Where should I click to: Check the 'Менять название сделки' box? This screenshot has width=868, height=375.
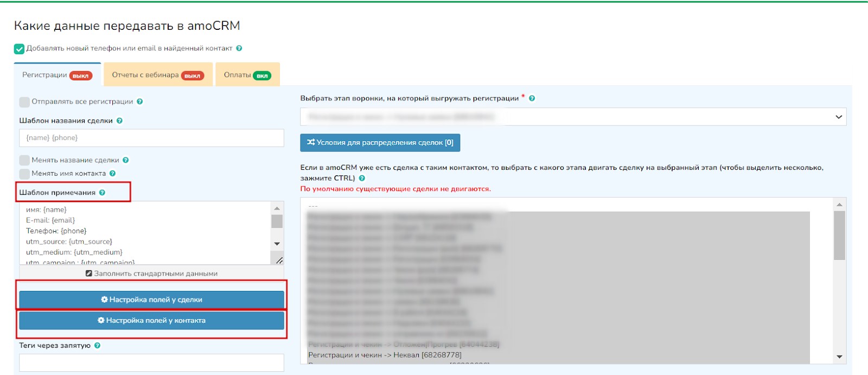pos(24,160)
